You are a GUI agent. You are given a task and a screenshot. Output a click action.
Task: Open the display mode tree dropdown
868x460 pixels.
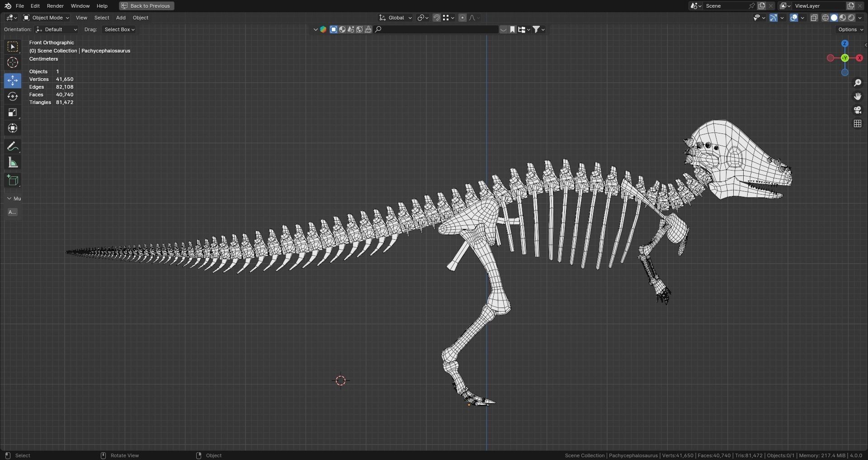(524, 29)
